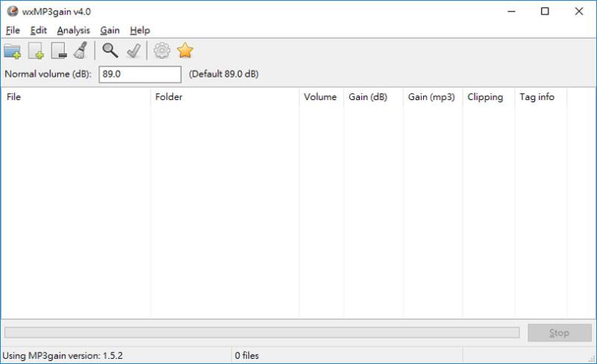Open the Analysis menu
This screenshot has height=364, width=597.
[x=73, y=30]
